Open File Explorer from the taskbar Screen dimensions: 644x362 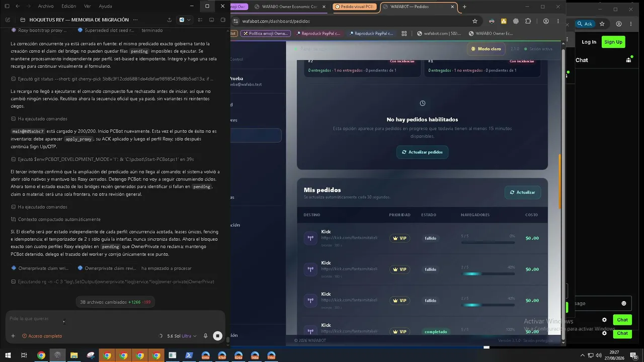pyautogui.click(x=74, y=355)
